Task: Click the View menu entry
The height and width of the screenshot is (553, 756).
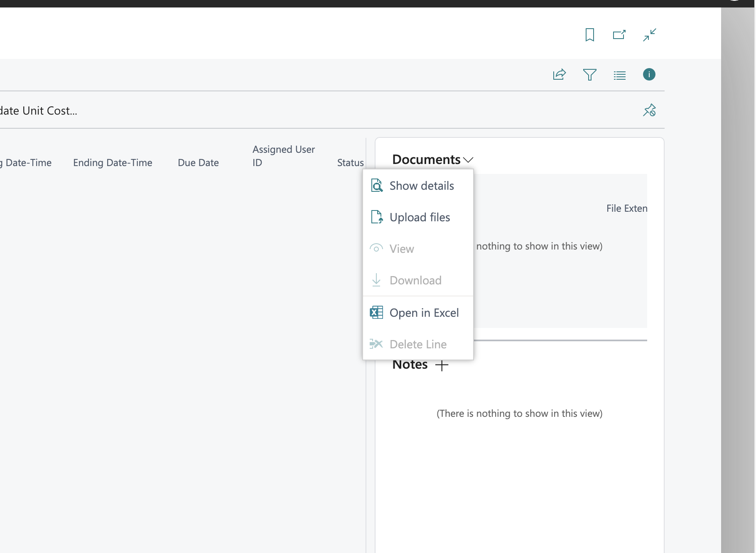Action: pos(418,249)
